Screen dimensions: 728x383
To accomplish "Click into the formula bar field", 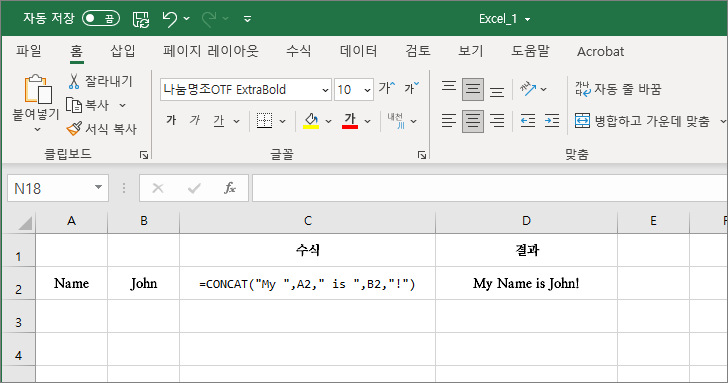I will pos(489,188).
